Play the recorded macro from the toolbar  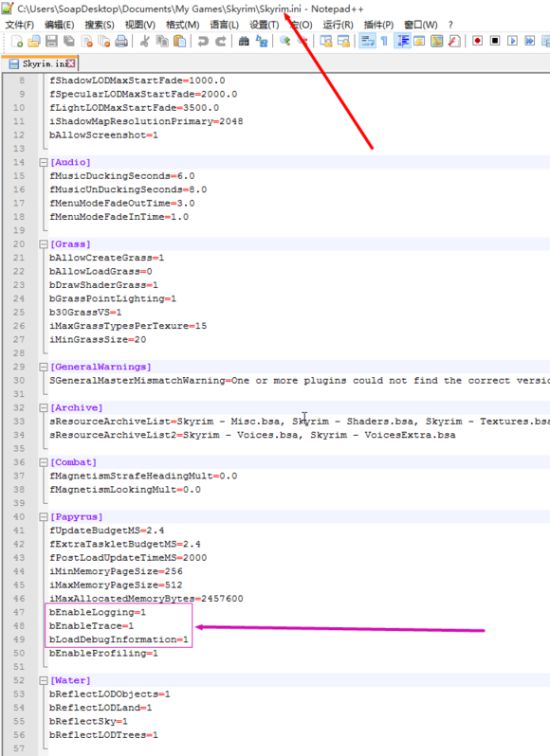coord(512,41)
